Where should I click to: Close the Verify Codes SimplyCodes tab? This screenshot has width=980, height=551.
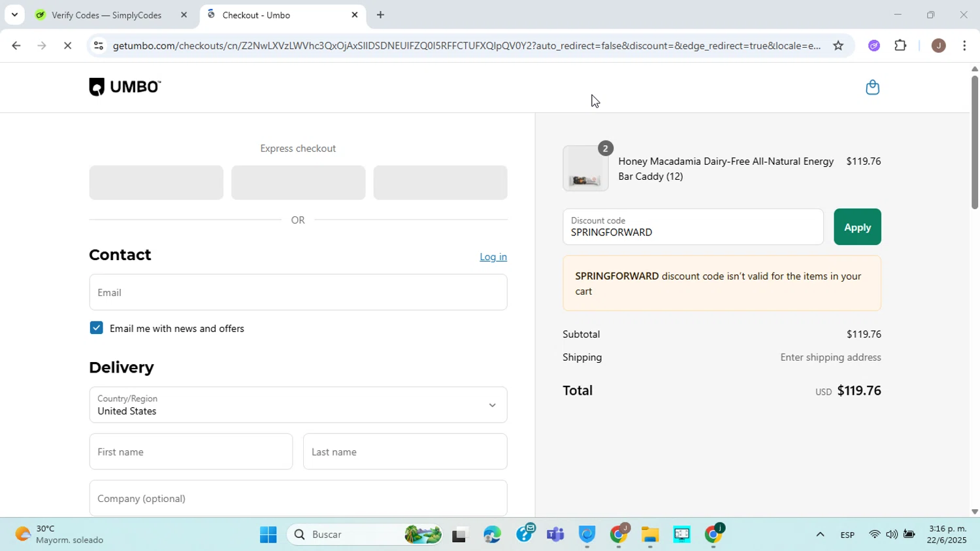pyautogui.click(x=184, y=15)
